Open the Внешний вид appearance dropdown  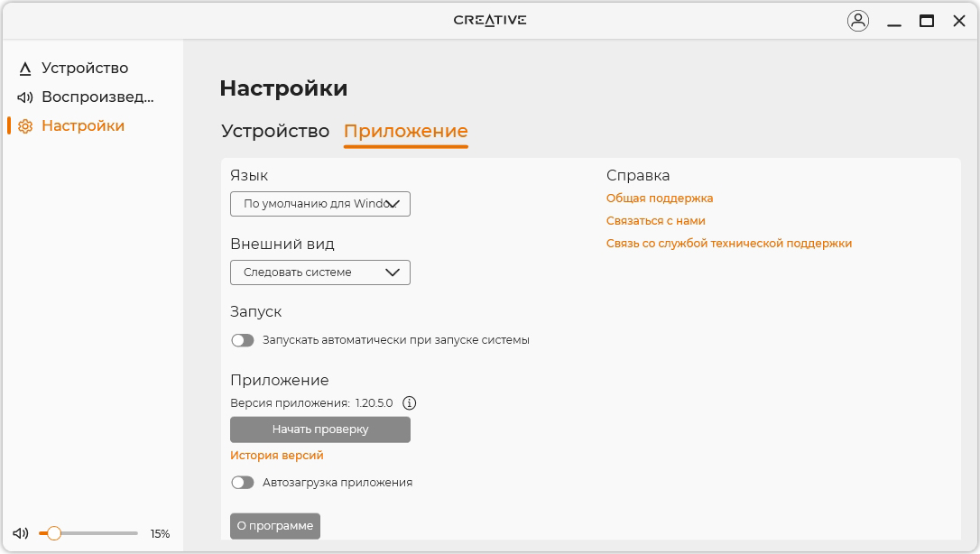point(320,272)
